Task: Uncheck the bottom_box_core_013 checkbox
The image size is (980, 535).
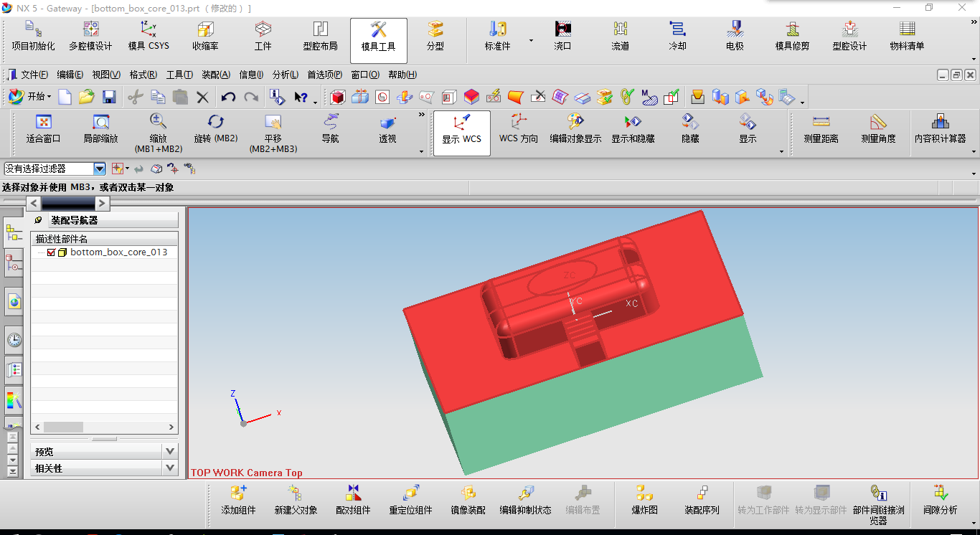Action: tap(51, 252)
